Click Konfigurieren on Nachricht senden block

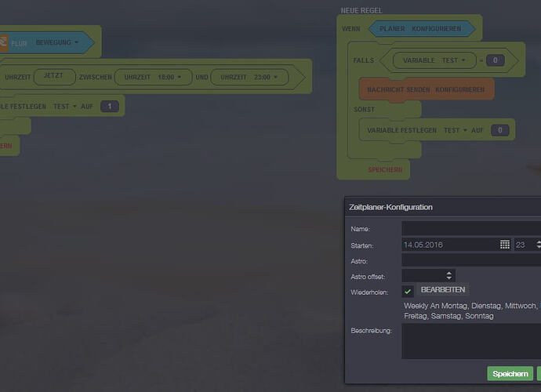click(x=460, y=89)
